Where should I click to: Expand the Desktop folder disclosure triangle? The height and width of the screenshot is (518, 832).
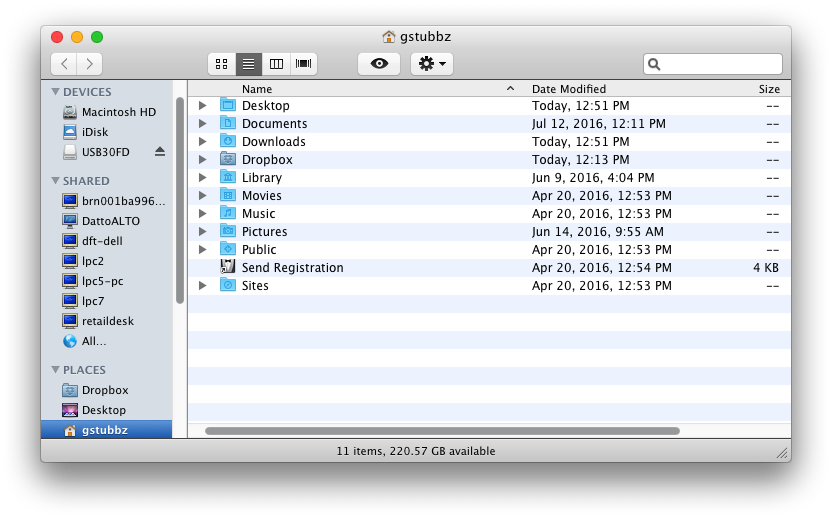(202, 106)
